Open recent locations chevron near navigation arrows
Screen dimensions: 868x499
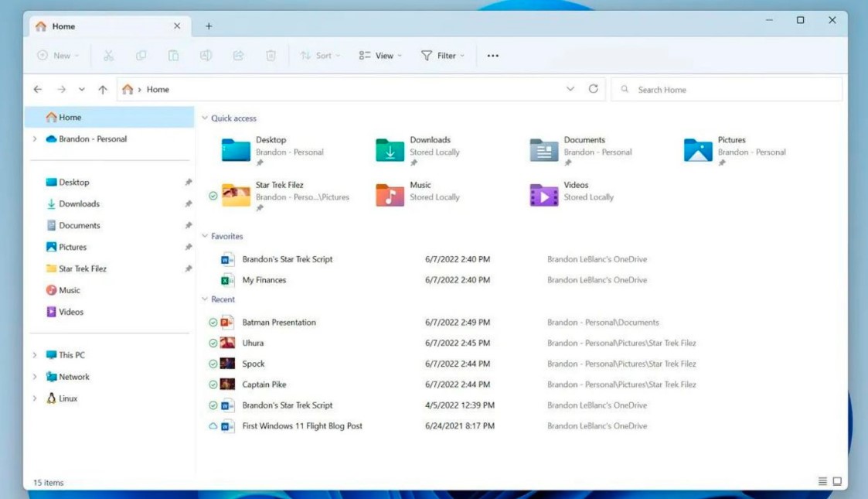81,89
